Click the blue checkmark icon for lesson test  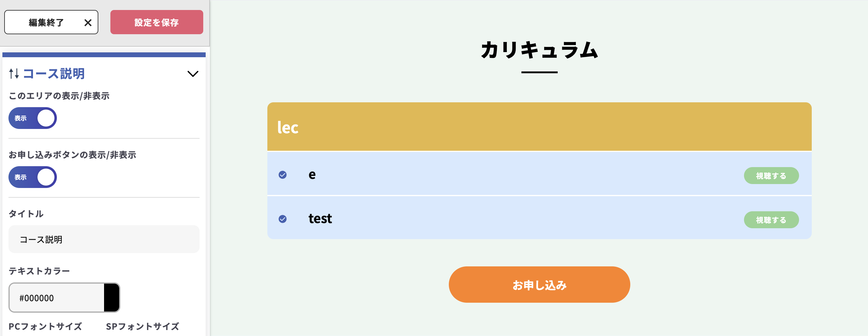pyautogui.click(x=283, y=219)
